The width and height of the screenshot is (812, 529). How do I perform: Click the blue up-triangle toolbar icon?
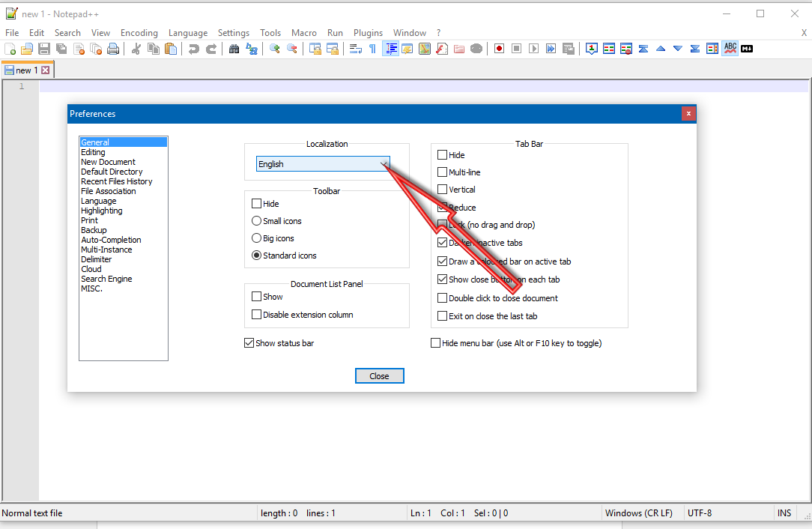(661, 49)
